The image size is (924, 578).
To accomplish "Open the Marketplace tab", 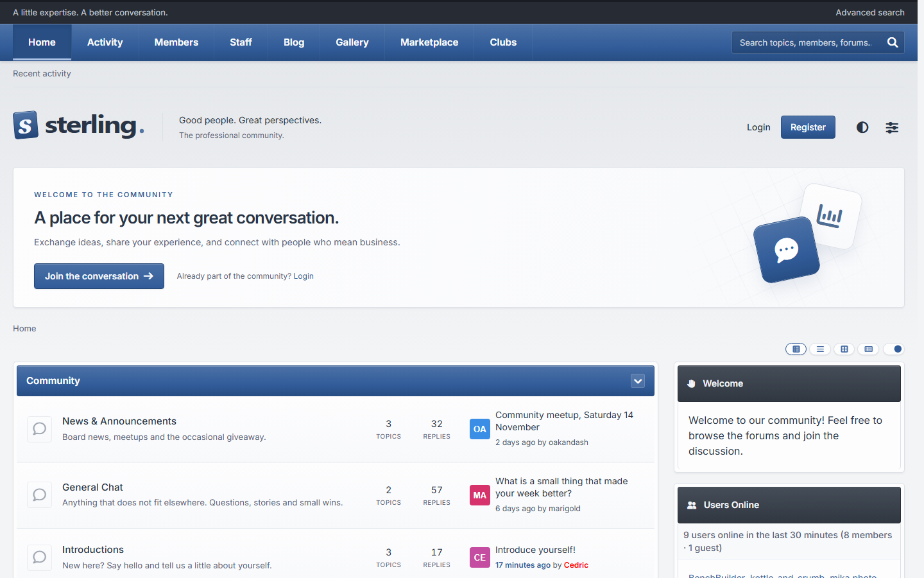I will click(429, 42).
